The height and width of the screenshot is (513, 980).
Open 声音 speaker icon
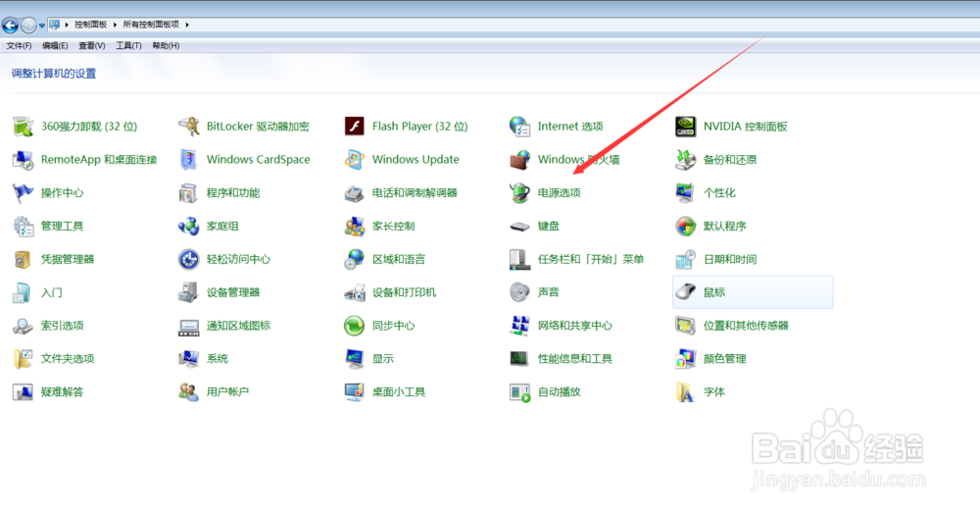click(x=519, y=292)
